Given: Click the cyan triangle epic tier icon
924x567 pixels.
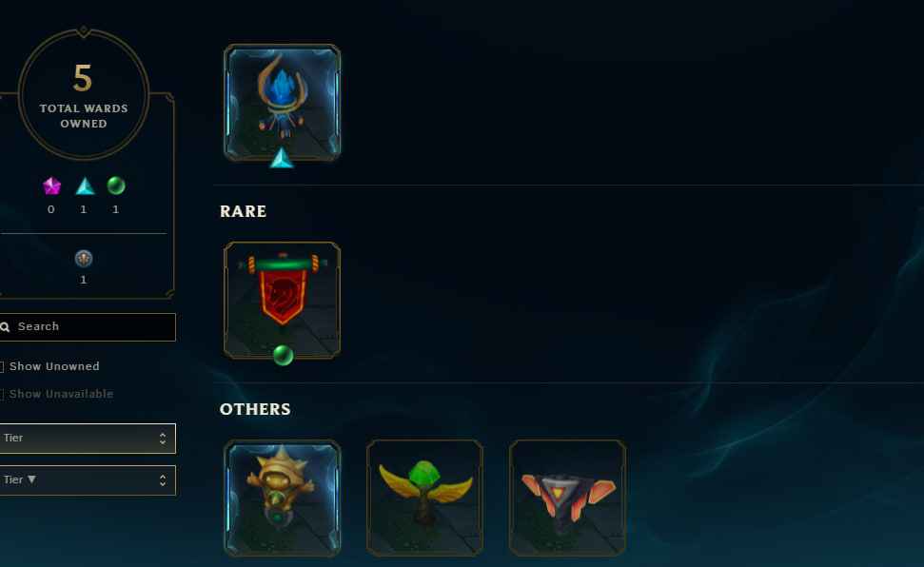Looking at the screenshot, I should click(x=85, y=186).
